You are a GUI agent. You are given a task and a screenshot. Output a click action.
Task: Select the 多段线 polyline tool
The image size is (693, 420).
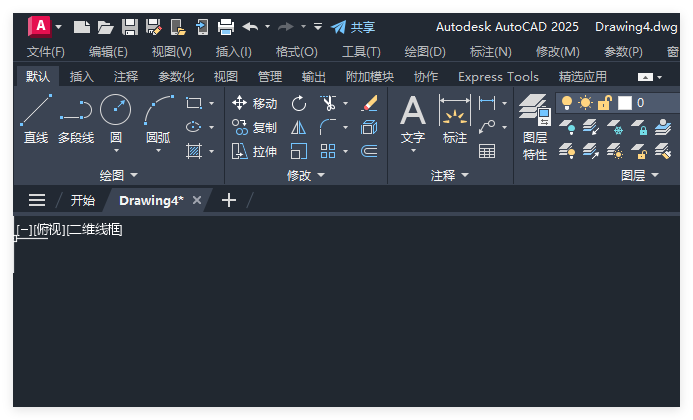click(76, 118)
